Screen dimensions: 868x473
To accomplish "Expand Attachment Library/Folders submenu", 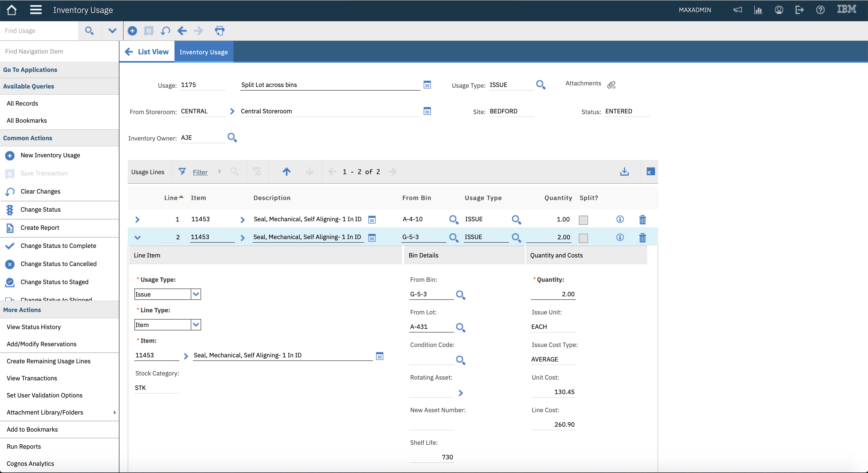I will [115, 412].
